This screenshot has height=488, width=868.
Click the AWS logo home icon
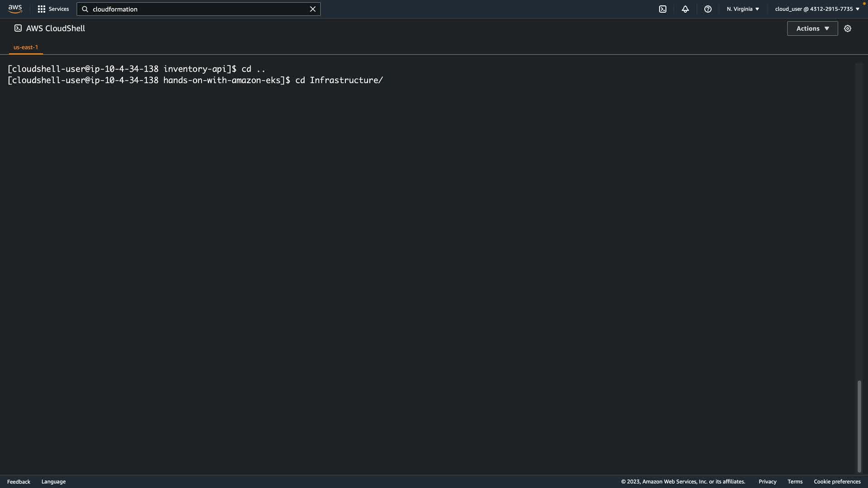click(x=15, y=9)
